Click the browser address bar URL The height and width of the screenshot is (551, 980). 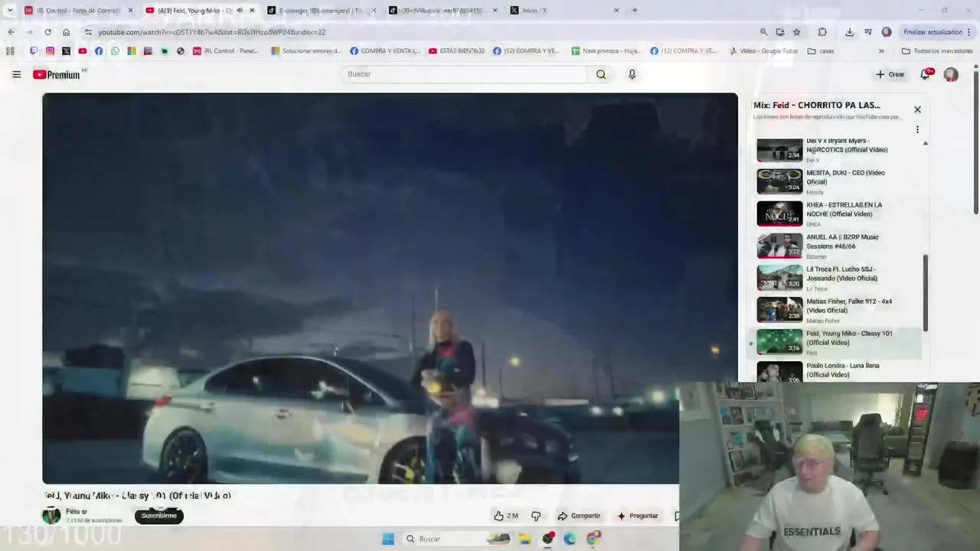[x=211, y=32]
